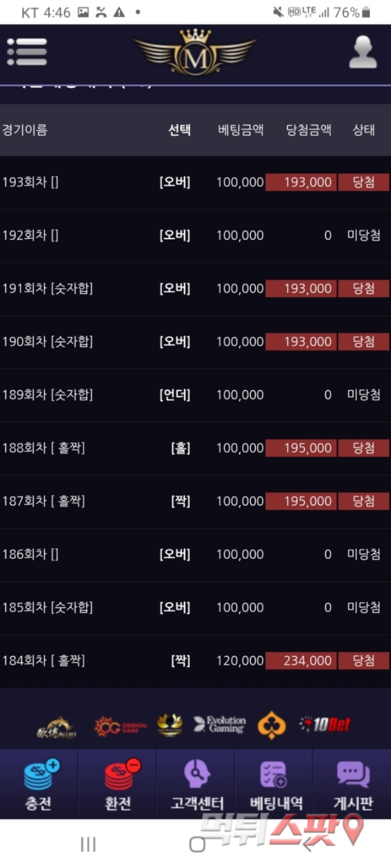Tap the 당첨 badge for 184회차
This screenshot has width=391, height=868.
[364, 661]
